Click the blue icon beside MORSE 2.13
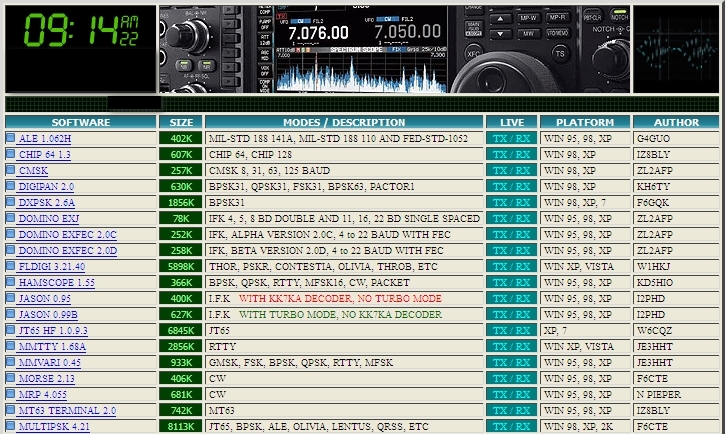The width and height of the screenshot is (726, 434). (x=10, y=377)
